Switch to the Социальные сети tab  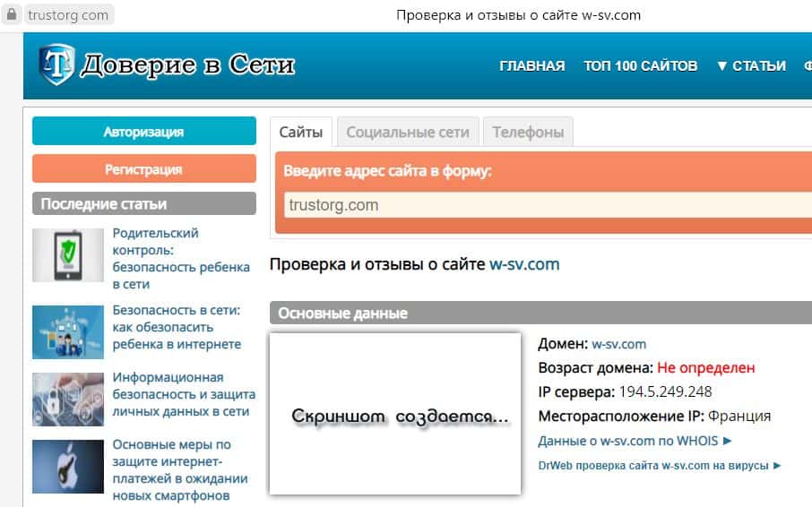click(408, 132)
